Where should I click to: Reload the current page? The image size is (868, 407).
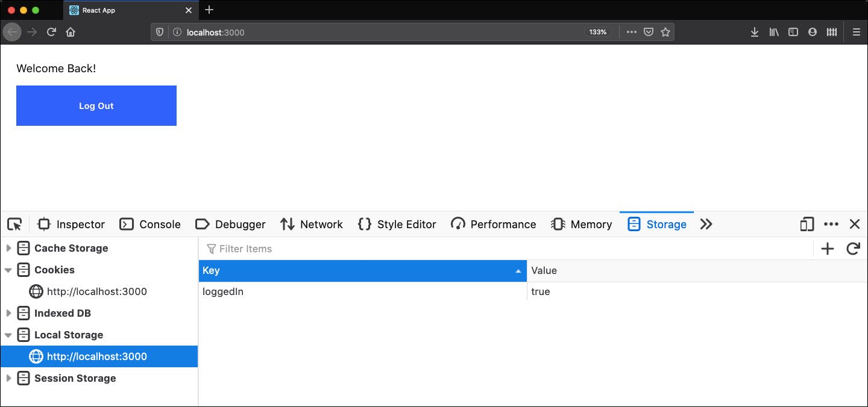pyautogui.click(x=52, y=32)
